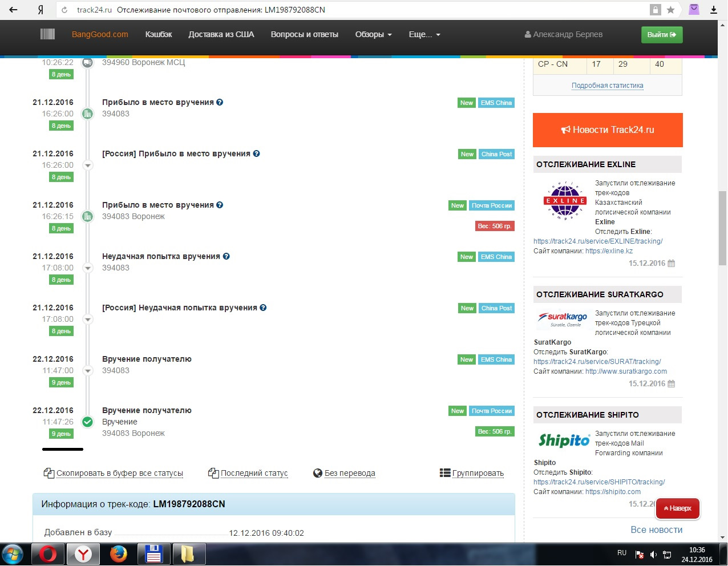The image size is (728, 566).
Task: Click Скопировать в буфер все статусы
Action: pos(114,473)
